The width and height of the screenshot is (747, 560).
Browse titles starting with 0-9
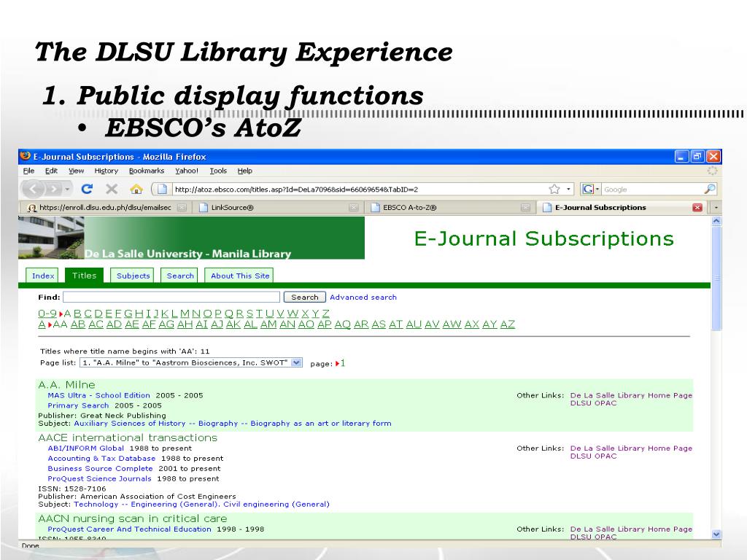pos(47,314)
